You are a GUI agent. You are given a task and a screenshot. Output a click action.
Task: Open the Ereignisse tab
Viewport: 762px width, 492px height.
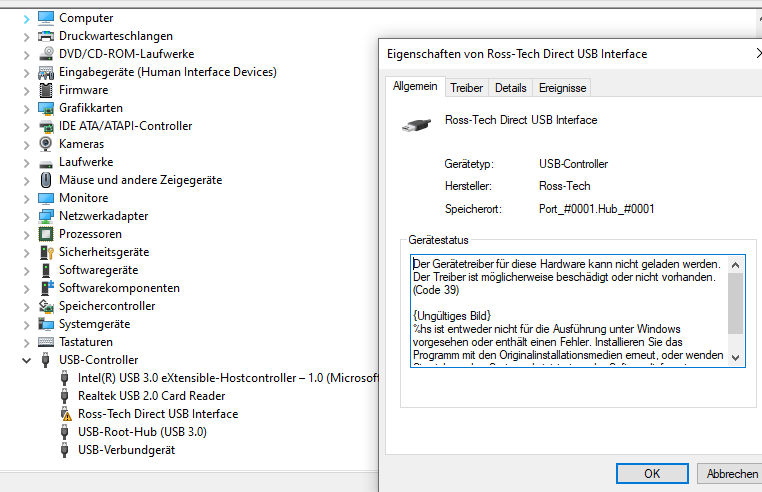click(562, 88)
